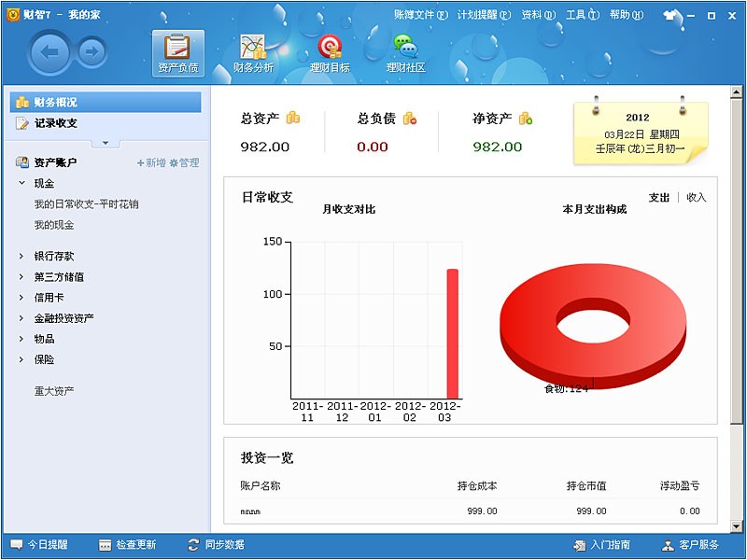Click the coin icon beside 净资产
The image size is (747, 560).
point(526,118)
